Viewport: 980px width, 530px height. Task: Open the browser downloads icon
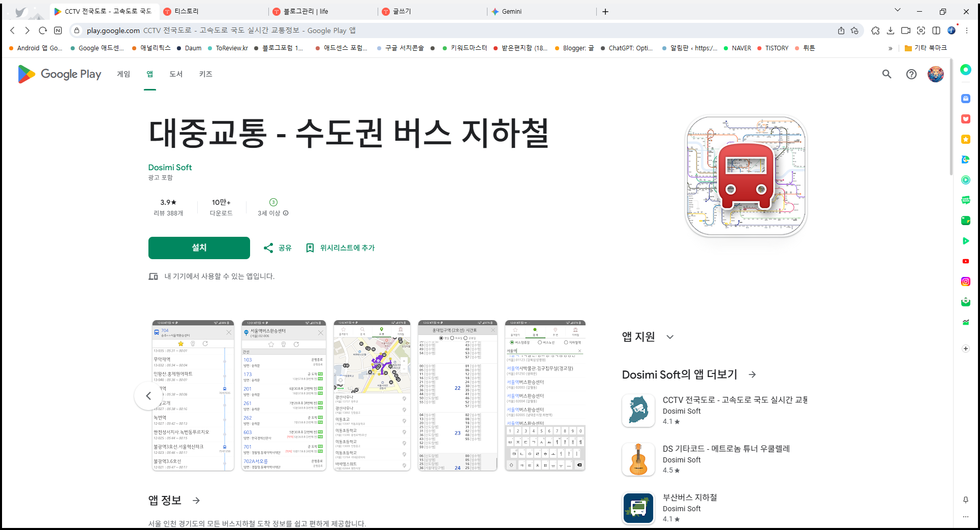pos(891,30)
